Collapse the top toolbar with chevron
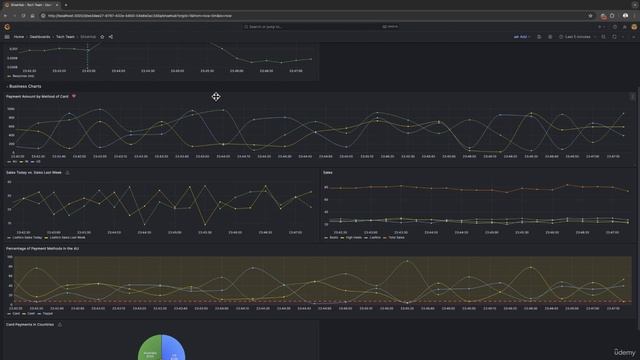 (633, 37)
